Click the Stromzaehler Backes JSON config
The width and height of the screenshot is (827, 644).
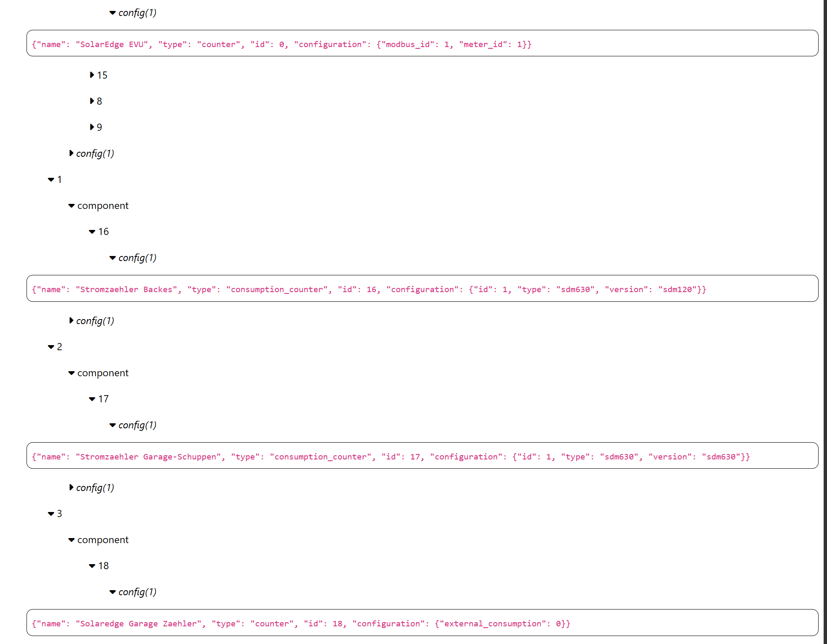[x=369, y=290]
